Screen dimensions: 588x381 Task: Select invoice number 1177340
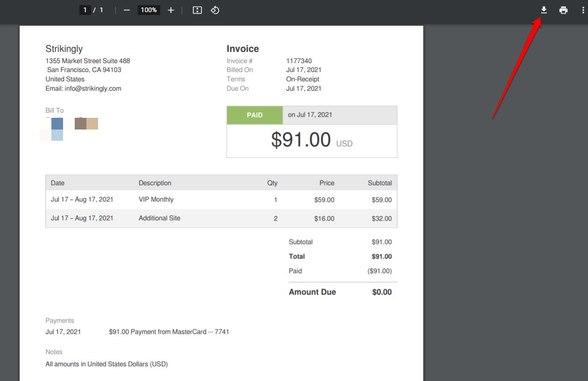299,61
